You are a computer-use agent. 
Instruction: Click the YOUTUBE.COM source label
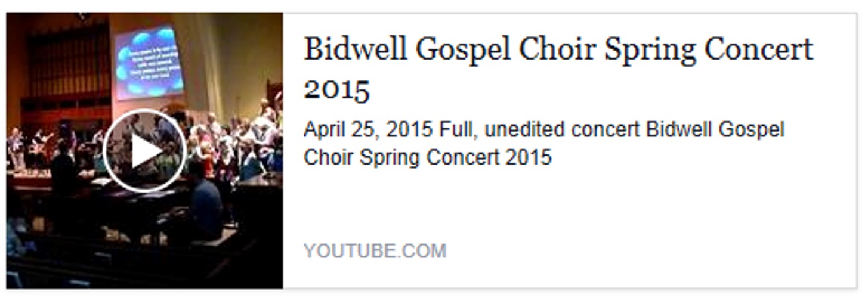pyautogui.click(x=375, y=251)
